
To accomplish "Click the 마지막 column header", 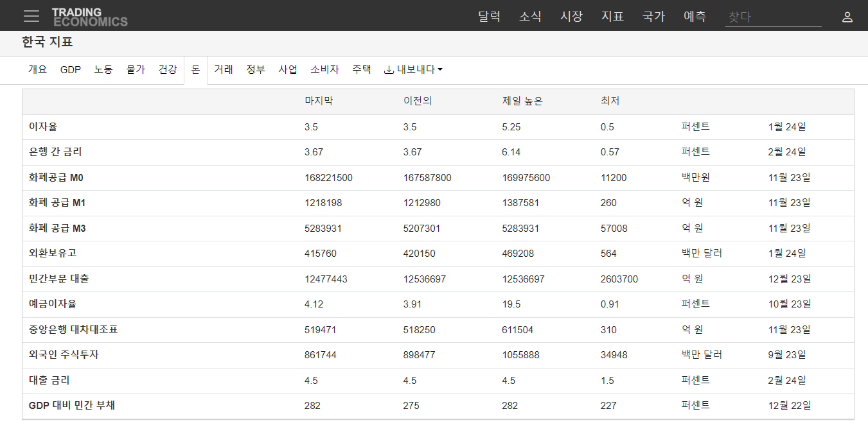I will click(319, 101).
